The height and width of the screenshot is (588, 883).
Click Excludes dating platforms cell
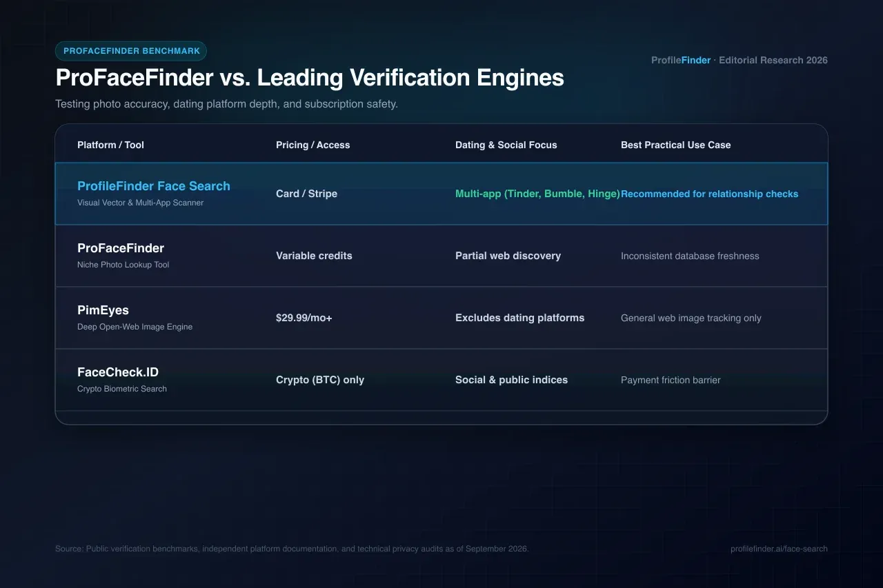519,318
